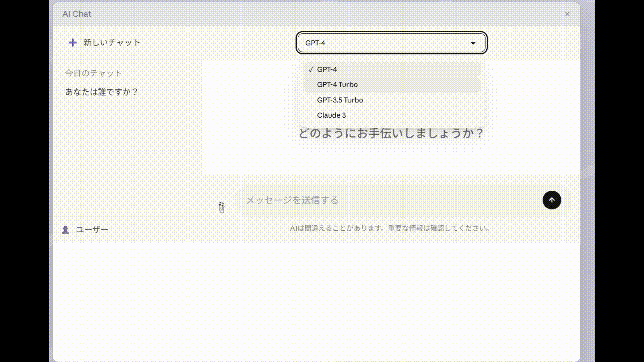Viewport: 644px width, 362px height.
Task: Start a new chat via 新しいチャット
Action: 112,43
